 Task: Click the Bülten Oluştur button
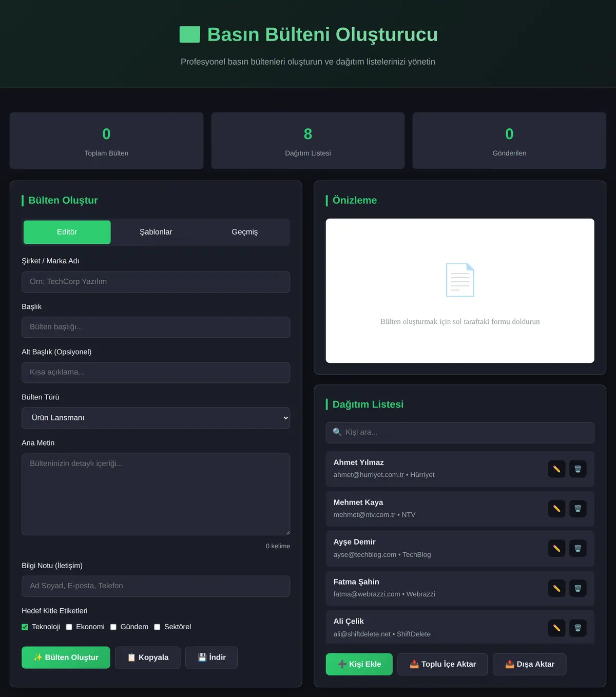(66, 657)
